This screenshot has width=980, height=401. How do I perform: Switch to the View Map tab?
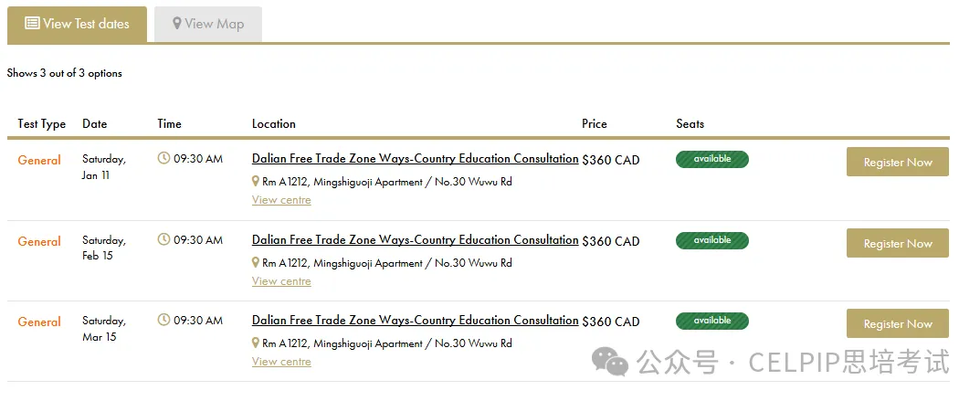pos(208,25)
